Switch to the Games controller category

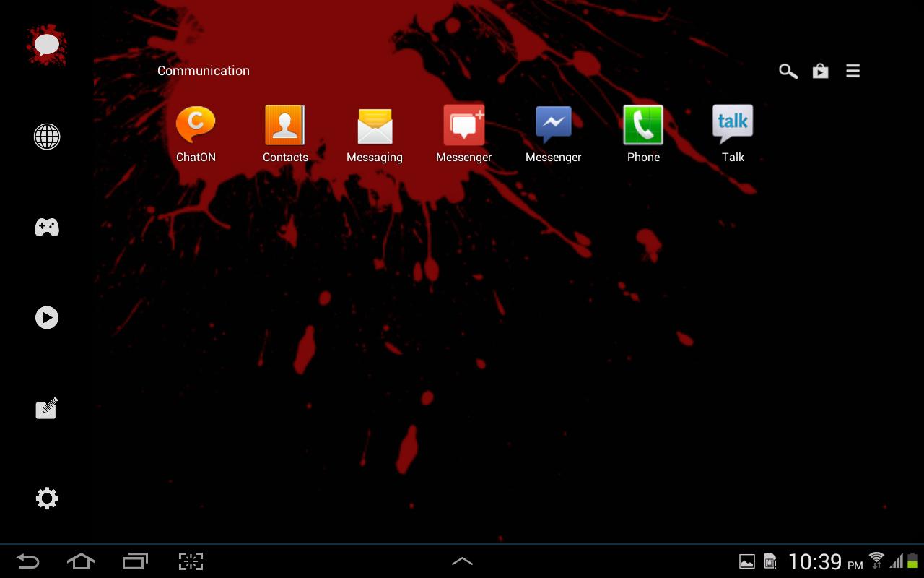click(x=47, y=228)
